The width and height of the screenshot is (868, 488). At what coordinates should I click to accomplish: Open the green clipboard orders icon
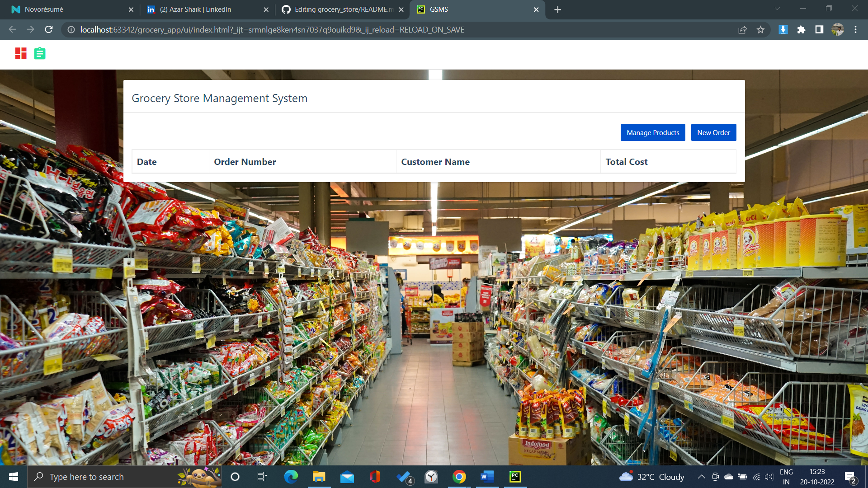(40, 53)
